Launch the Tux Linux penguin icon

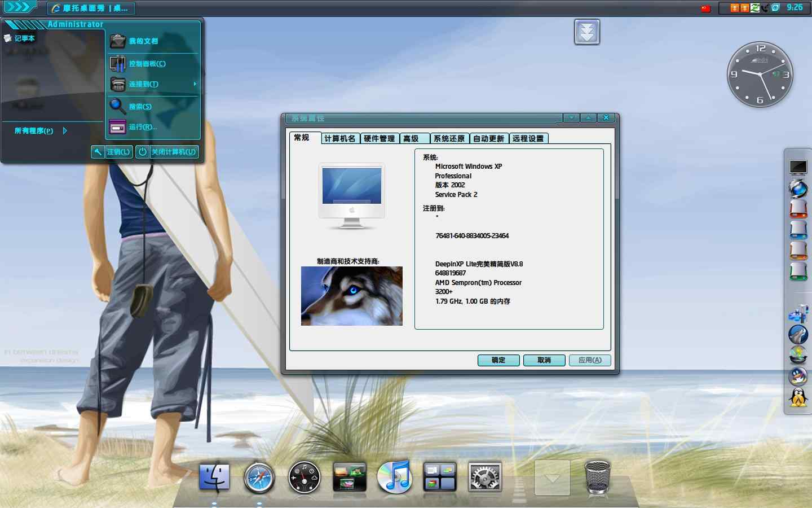click(798, 397)
